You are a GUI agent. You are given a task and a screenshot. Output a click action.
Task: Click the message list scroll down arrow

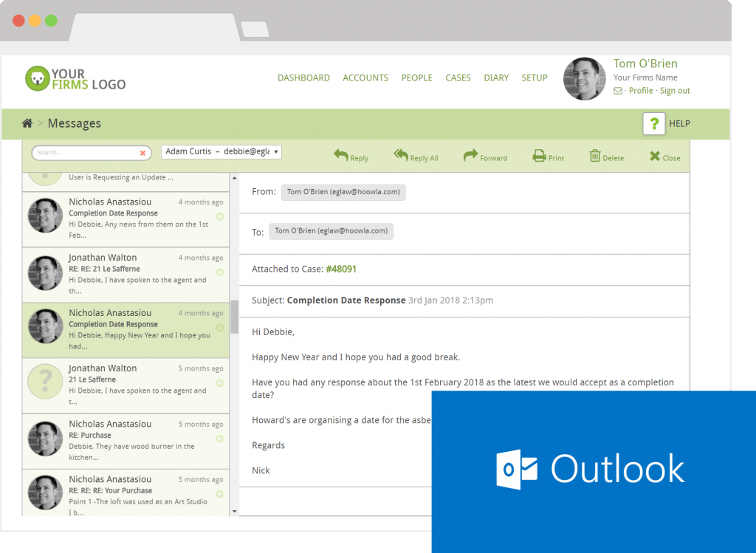point(234,511)
